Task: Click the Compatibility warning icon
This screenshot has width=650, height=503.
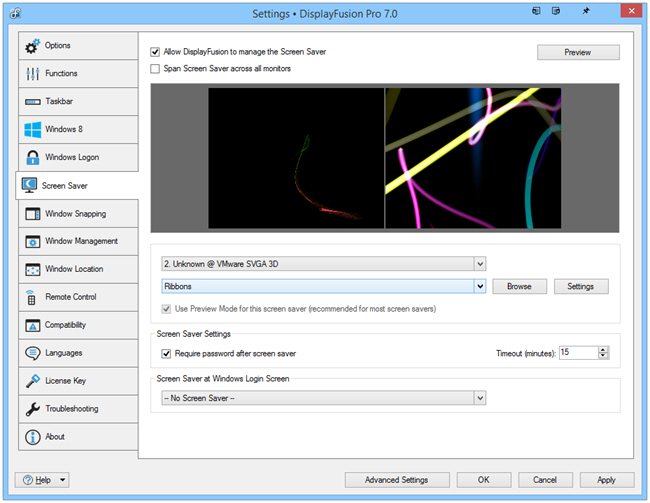Action: point(33,326)
